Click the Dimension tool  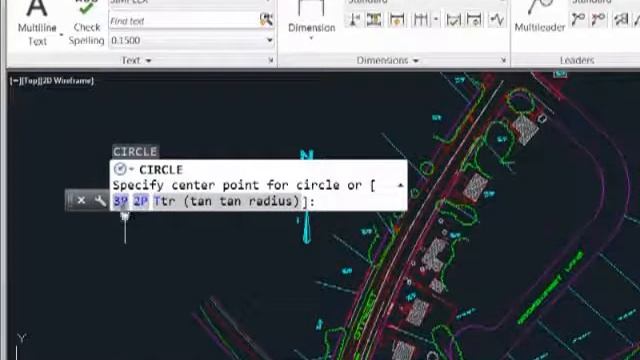pyautogui.click(x=311, y=16)
